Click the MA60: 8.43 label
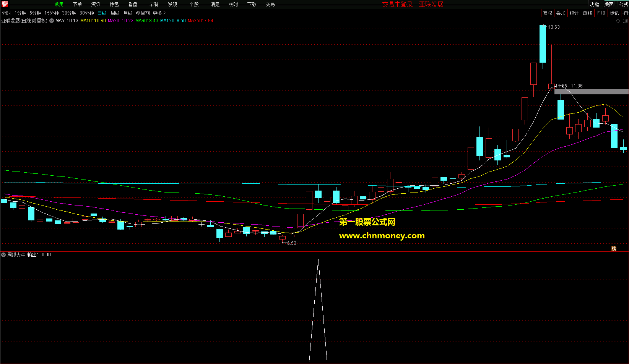This screenshot has height=364, width=629. (147, 21)
